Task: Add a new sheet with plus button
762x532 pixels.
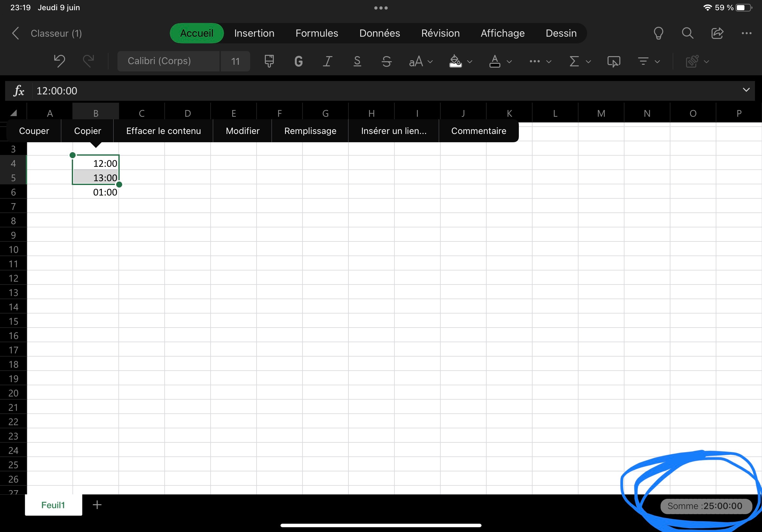Action: (x=97, y=505)
